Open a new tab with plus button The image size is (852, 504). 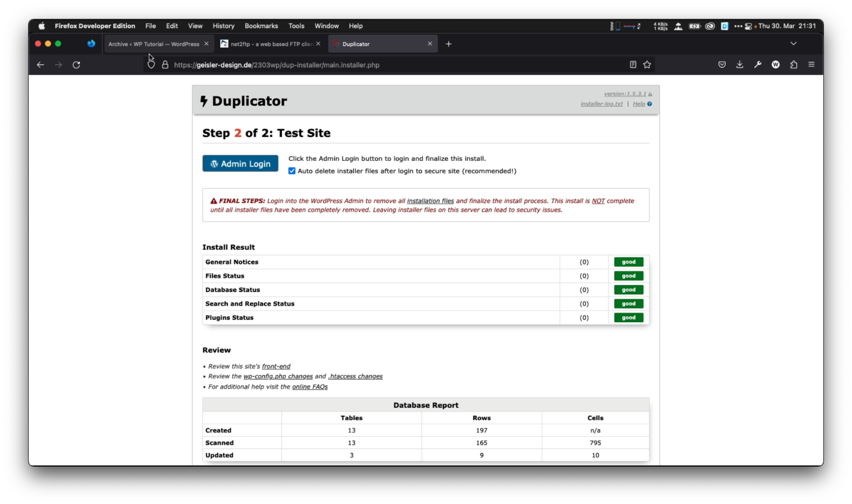448,44
